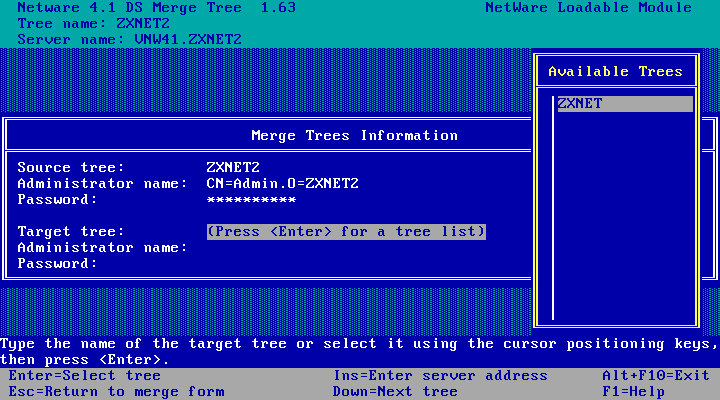Image resolution: width=720 pixels, height=400 pixels.
Task: Click the Source tree label
Action: pyautogui.click(x=71, y=167)
